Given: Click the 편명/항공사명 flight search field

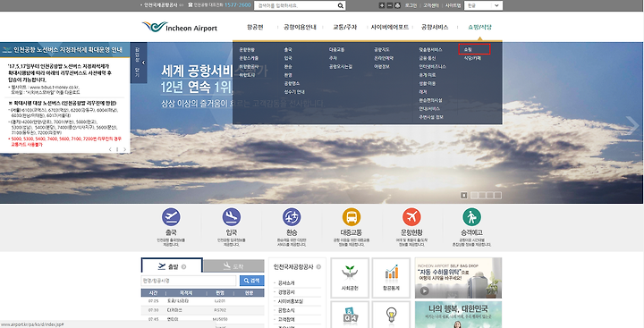Looking at the screenshot, I should tap(189, 281).
